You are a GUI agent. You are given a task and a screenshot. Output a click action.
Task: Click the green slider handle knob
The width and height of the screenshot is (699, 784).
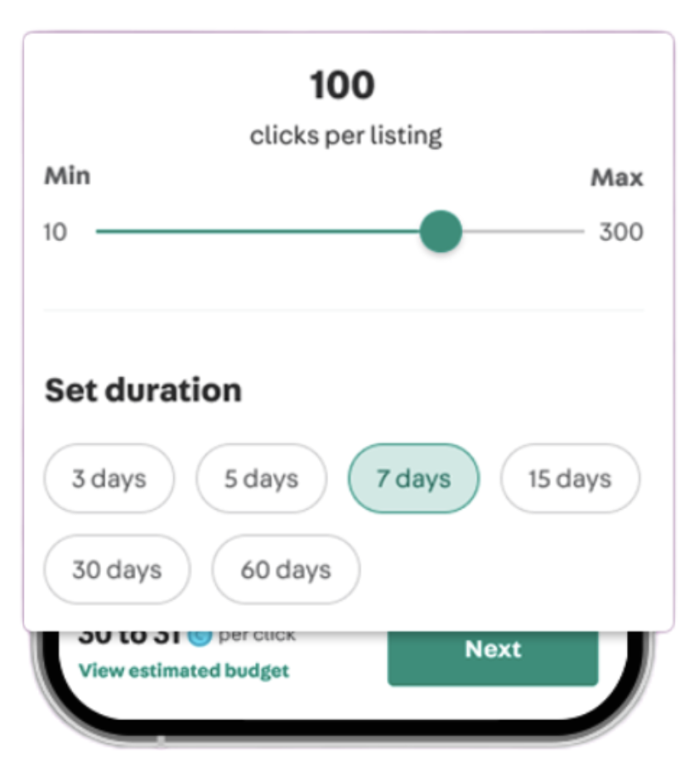[440, 231]
